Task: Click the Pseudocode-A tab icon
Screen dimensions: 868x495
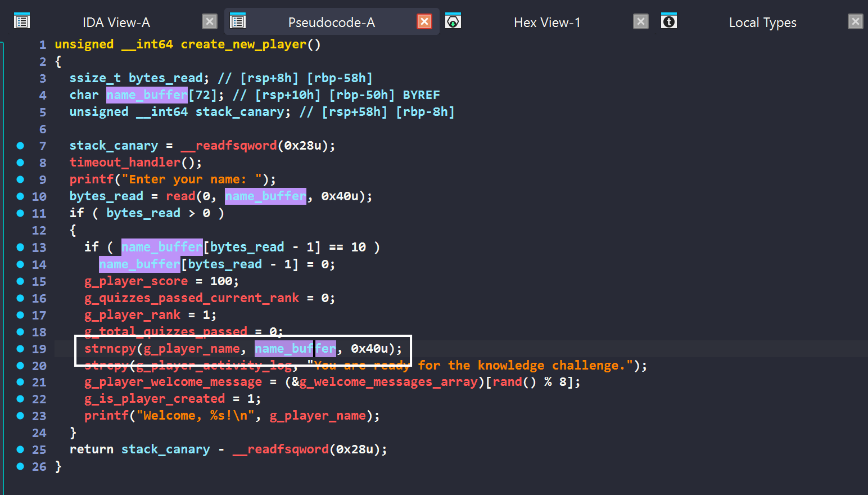Action: click(x=238, y=22)
